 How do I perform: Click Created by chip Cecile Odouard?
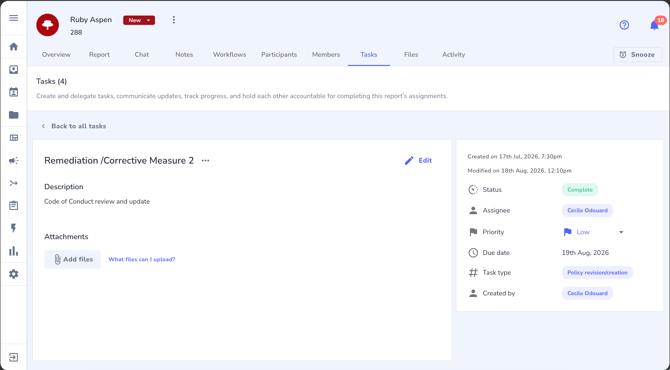[588, 293]
